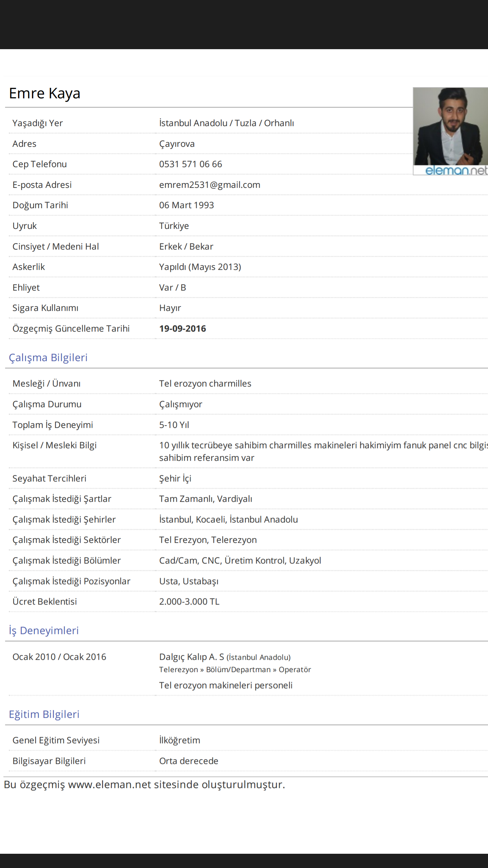Screen dimensions: 488x868
Task: Select the "Toplam İş Deneyimi" label
Action: tap(53, 425)
